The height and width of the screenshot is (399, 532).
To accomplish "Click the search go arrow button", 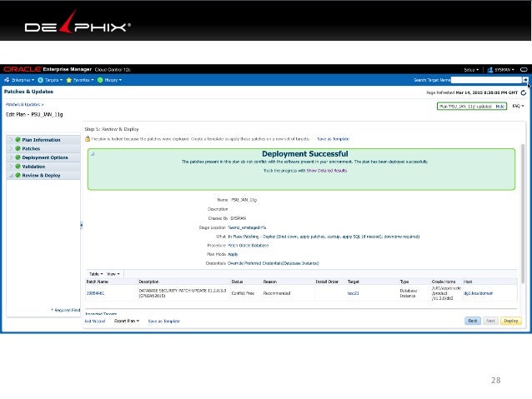I will (525, 80).
